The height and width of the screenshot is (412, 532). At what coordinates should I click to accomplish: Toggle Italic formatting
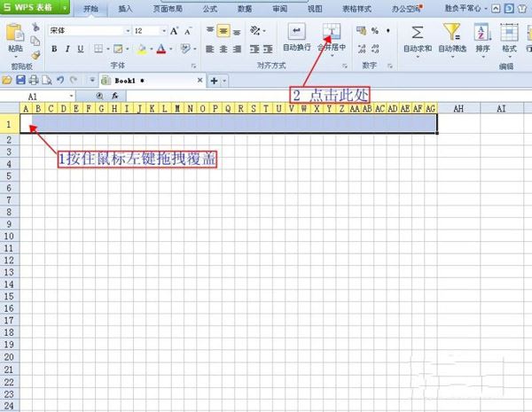coord(66,49)
